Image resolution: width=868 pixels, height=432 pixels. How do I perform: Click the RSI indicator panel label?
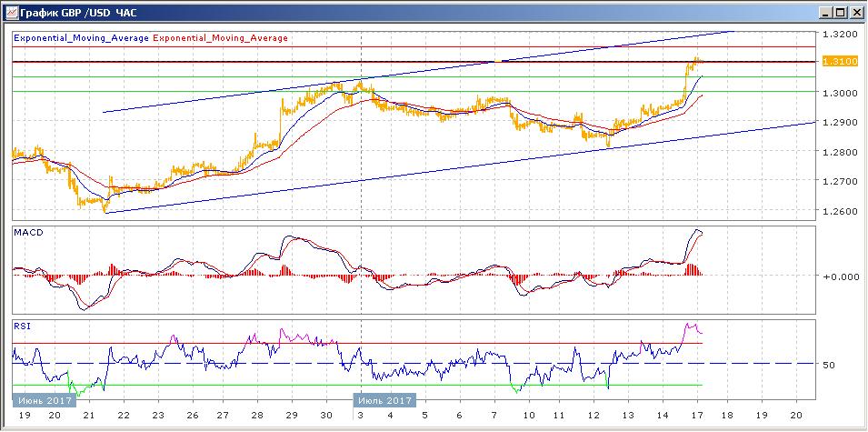click(22, 327)
